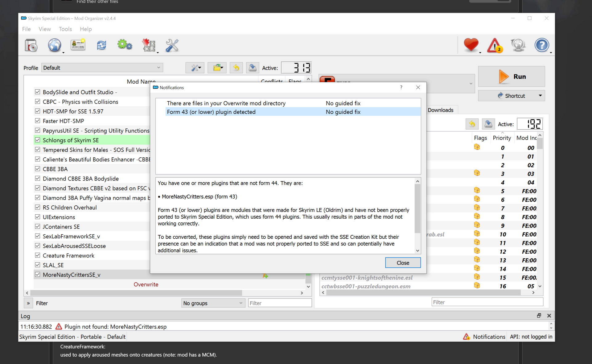Screen dimensions: 592x364
Task: Expand the Shortcut button dropdown arrow
Action: point(540,96)
